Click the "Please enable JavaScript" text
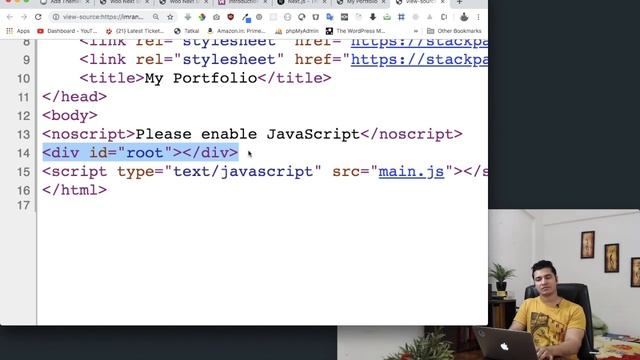This screenshot has height=360, width=640. click(x=247, y=134)
